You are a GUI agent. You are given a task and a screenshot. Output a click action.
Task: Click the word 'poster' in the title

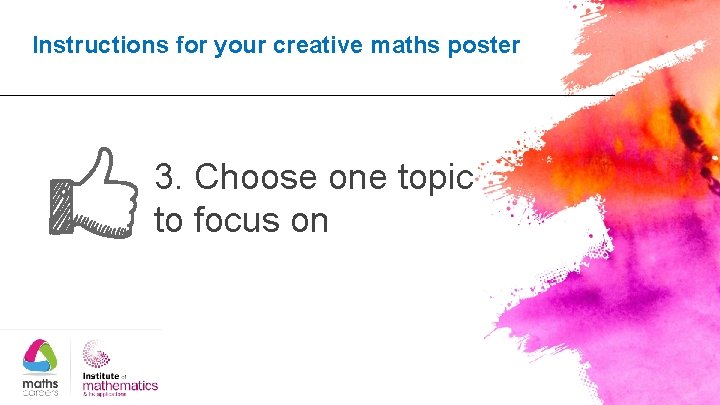[484, 46]
